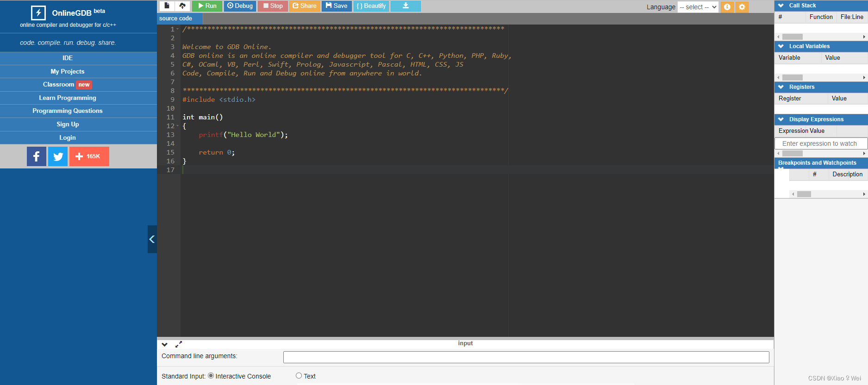Collapse the Registers panel

click(781, 87)
